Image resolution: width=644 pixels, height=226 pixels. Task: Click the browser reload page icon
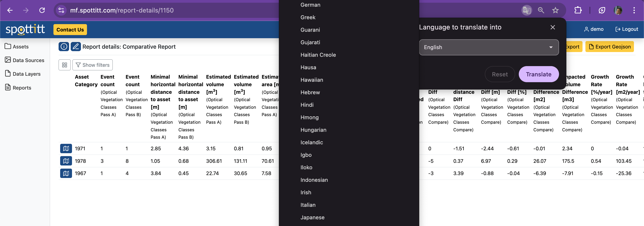42,10
